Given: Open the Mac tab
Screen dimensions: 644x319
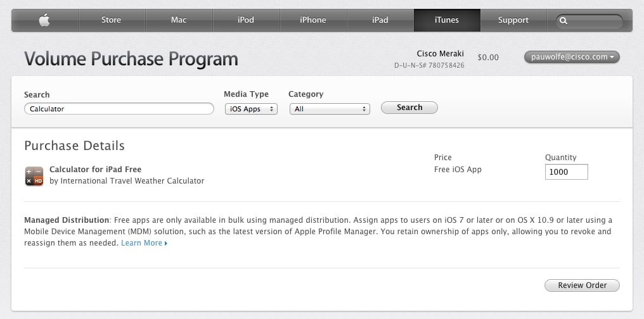Looking at the screenshot, I should tap(179, 20).
